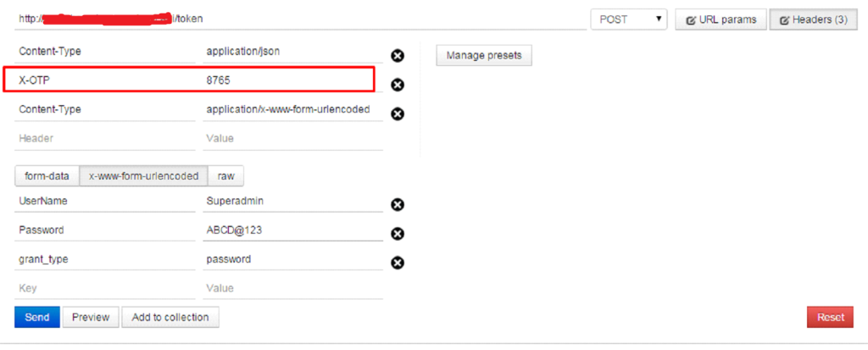This screenshot has height=350, width=868.
Task: Open the POST method dropdown
Action: (x=630, y=19)
